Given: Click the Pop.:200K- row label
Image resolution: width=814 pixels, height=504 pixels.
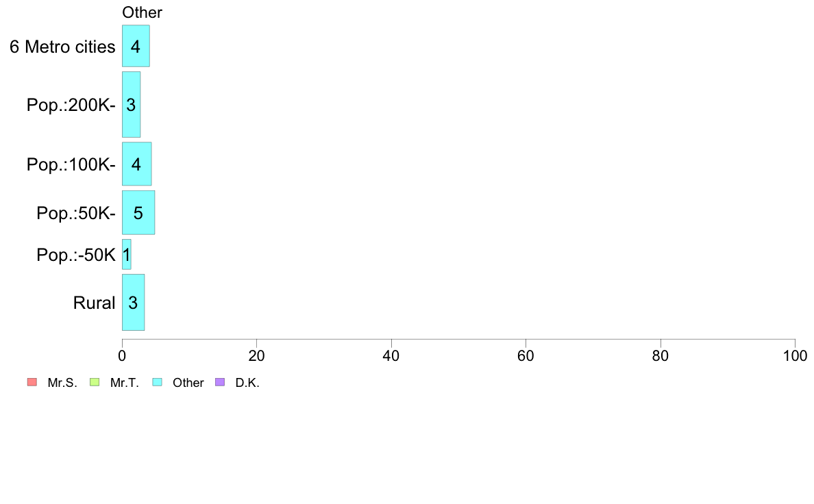Looking at the screenshot, I should click(x=71, y=105).
